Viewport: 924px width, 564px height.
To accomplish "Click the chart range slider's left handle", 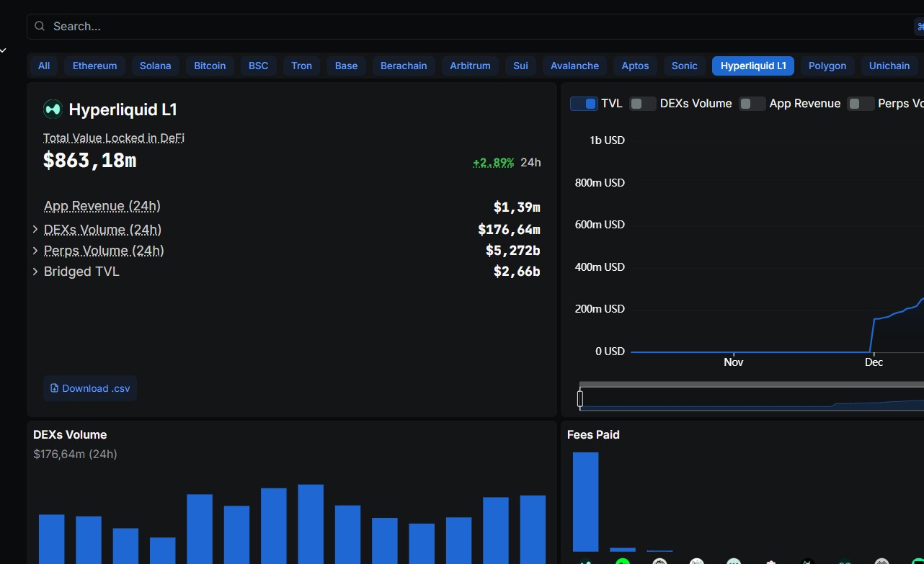I will pyautogui.click(x=580, y=398).
